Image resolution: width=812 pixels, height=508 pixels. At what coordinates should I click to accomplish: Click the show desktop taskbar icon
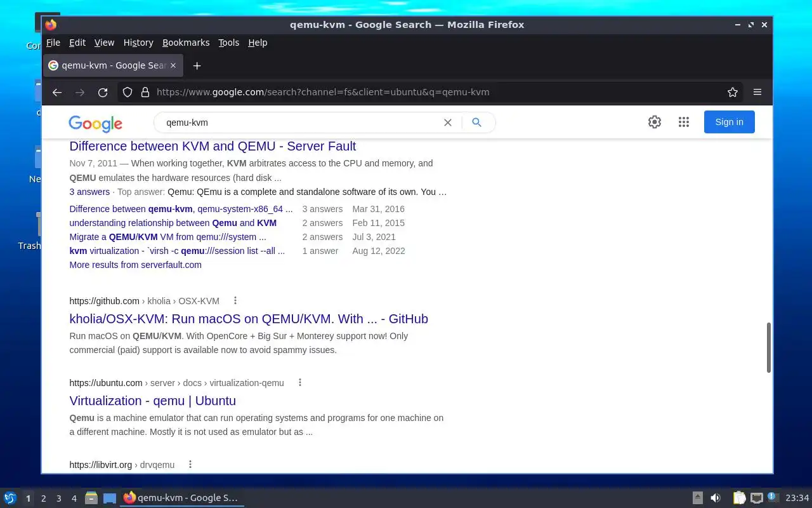click(x=110, y=498)
